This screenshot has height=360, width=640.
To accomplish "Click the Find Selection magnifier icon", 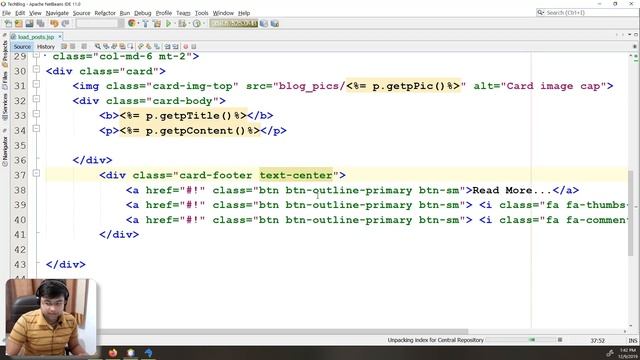I will point(98,47).
